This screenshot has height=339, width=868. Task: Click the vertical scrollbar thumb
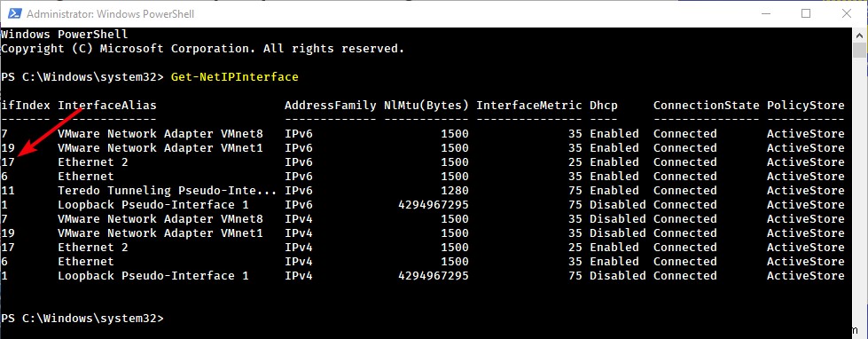click(x=860, y=50)
